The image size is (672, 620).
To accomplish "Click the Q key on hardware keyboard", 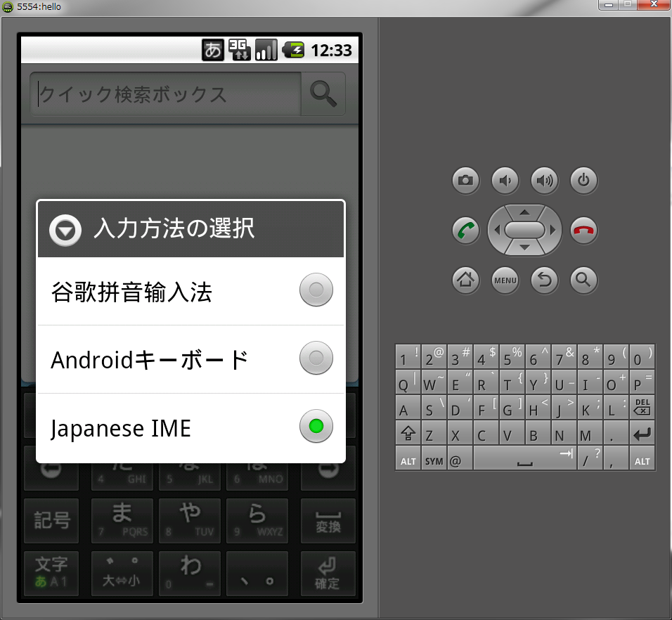I will [408, 381].
